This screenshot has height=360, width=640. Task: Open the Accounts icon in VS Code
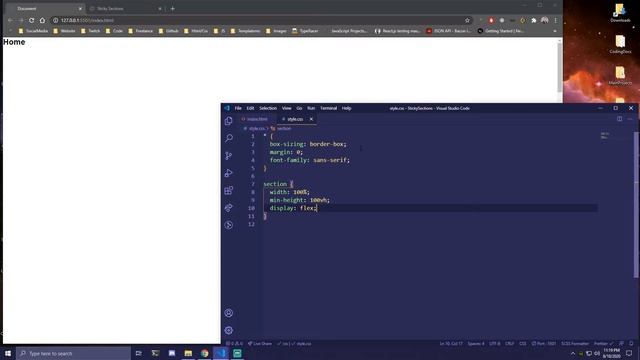229,313
